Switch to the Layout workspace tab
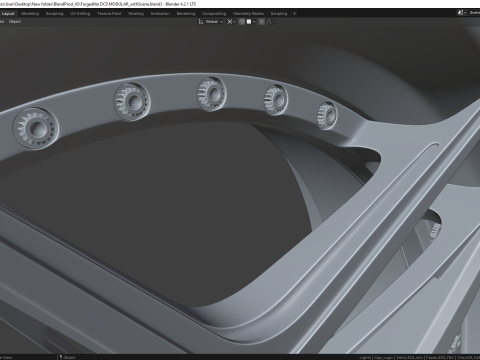Viewport: 480px width, 360px height. (8, 14)
